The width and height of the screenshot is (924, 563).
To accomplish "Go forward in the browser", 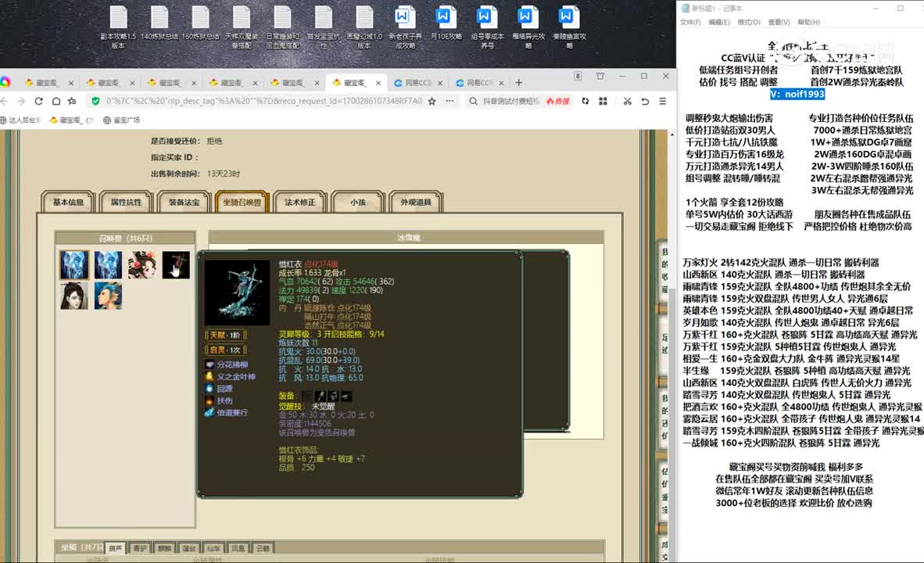I will (x=21, y=102).
